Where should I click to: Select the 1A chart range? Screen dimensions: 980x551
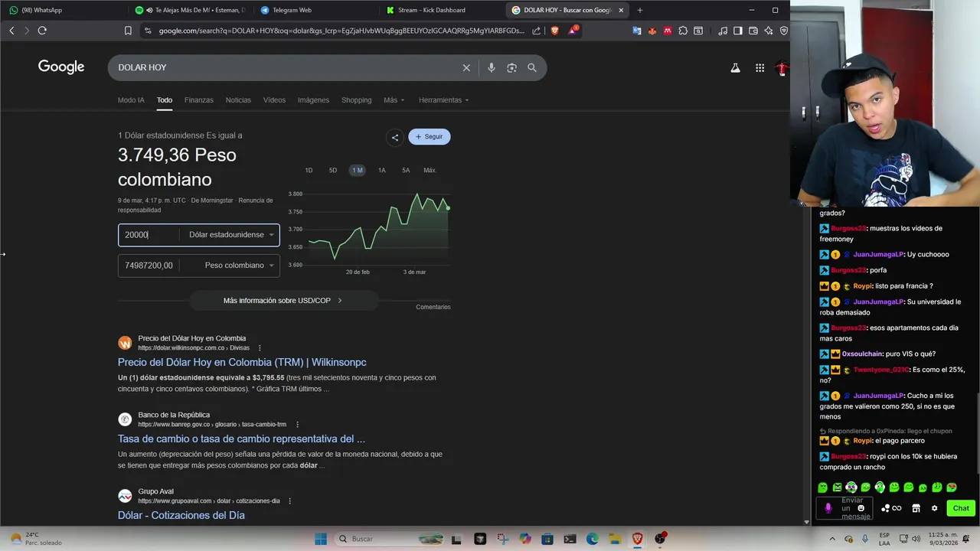click(x=381, y=171)
